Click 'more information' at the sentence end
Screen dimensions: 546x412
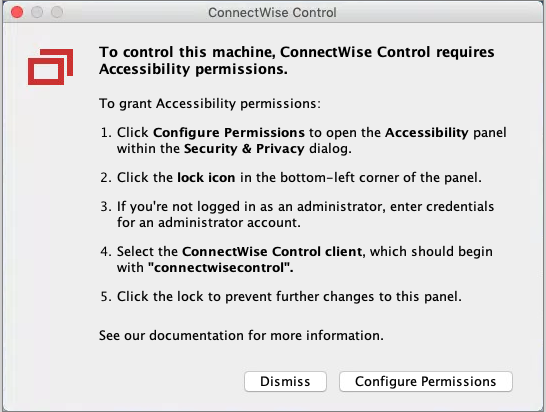pos(326,335)
